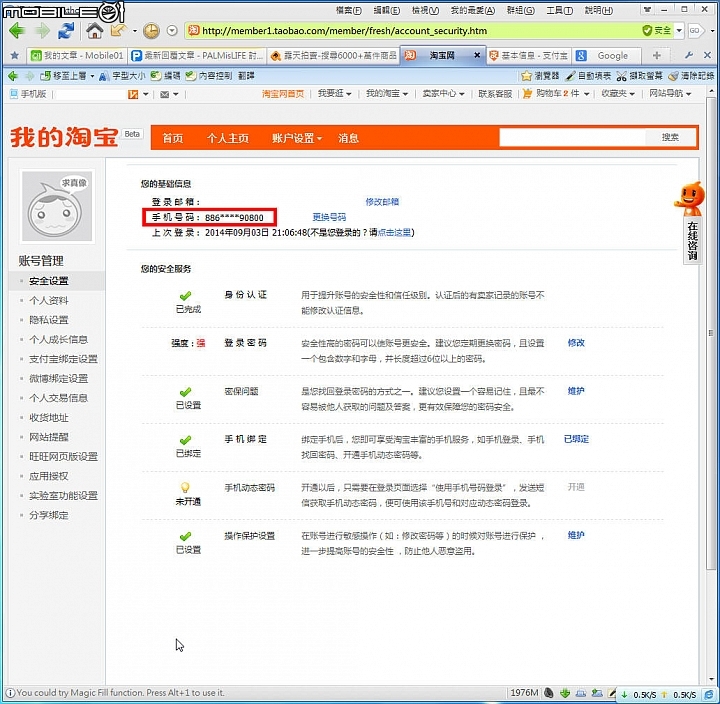The height and width of the screenshot is (704, 720).
Task: Click 维护 link for 密保问题
Action: 576,391
